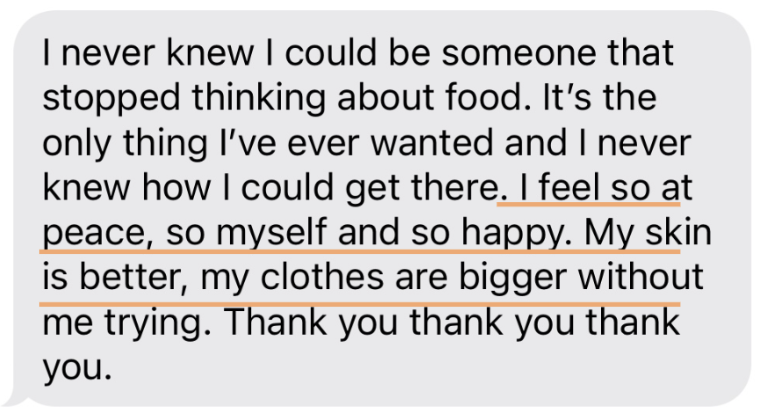The width and height of the screenshot is (764, 420).
Task: Click the underlined phrase 'I feel so at'
Action: (606, 187)
